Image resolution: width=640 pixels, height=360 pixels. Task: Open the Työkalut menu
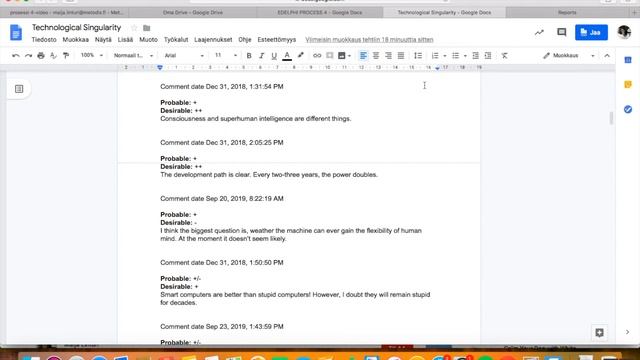(x=176, y=40)
